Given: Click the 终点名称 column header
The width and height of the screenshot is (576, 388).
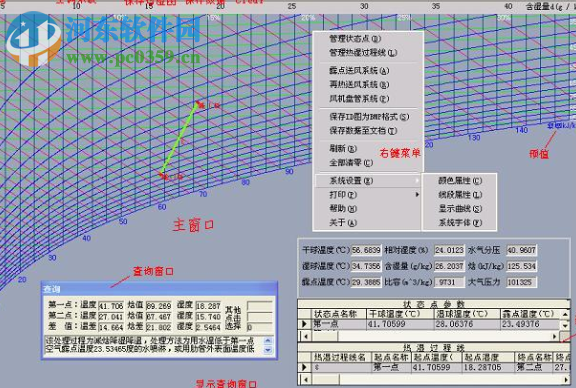Looking at the screenshot, I should (533, 357).
